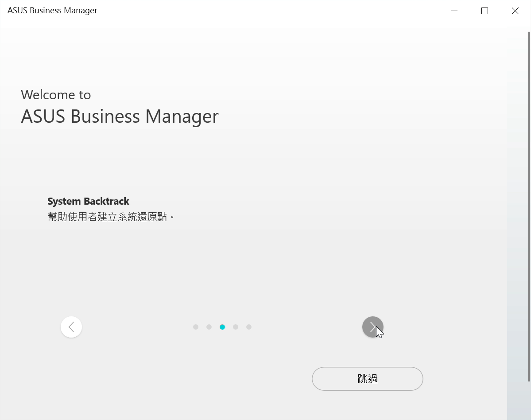Click the large ASUS Business Manager heading

point(120,117)
